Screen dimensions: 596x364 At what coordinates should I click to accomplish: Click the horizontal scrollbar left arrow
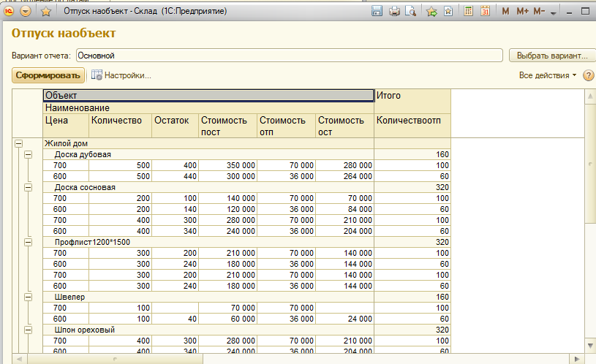pos(20,359)
